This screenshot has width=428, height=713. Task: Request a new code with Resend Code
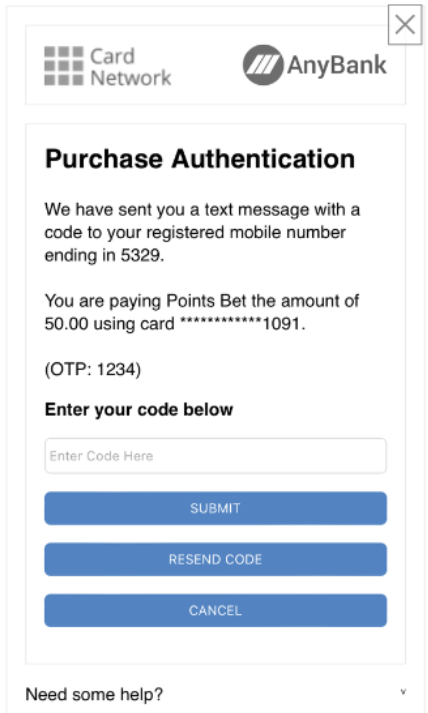(x=216, y=559)
